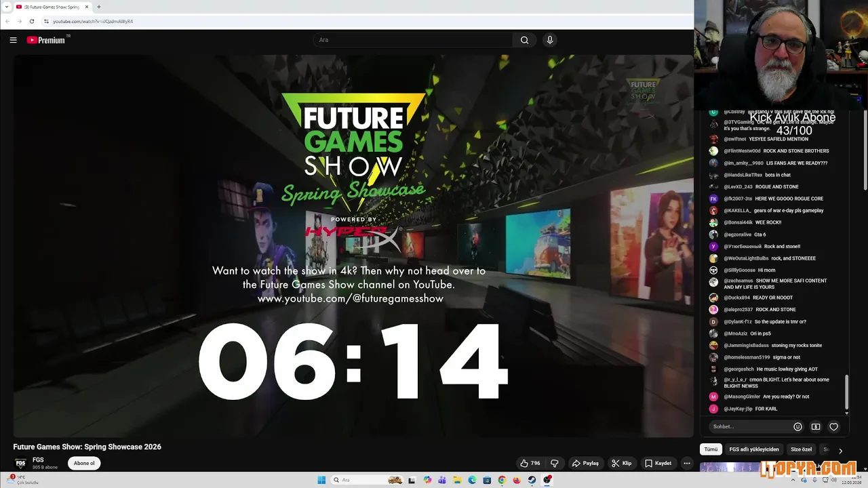Open more actions three-dot menu
Viewport: 868px width, 488px height.
point(687,464)
